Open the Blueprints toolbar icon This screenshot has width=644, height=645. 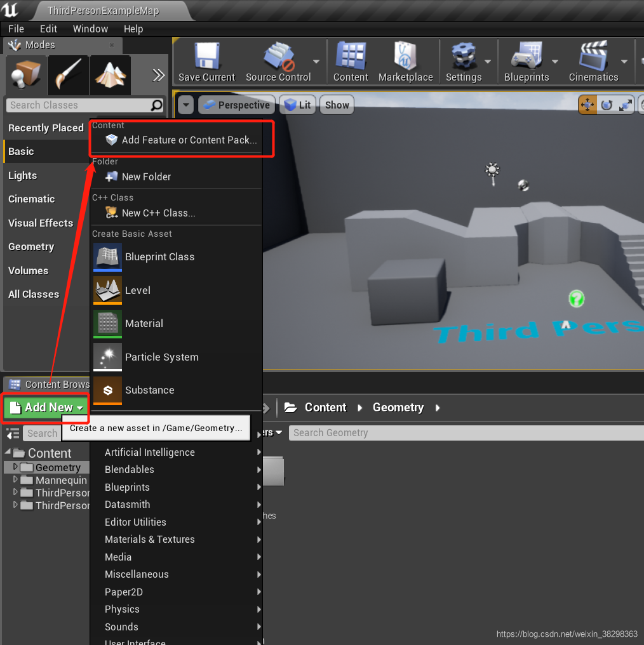(x=527, y=56)
